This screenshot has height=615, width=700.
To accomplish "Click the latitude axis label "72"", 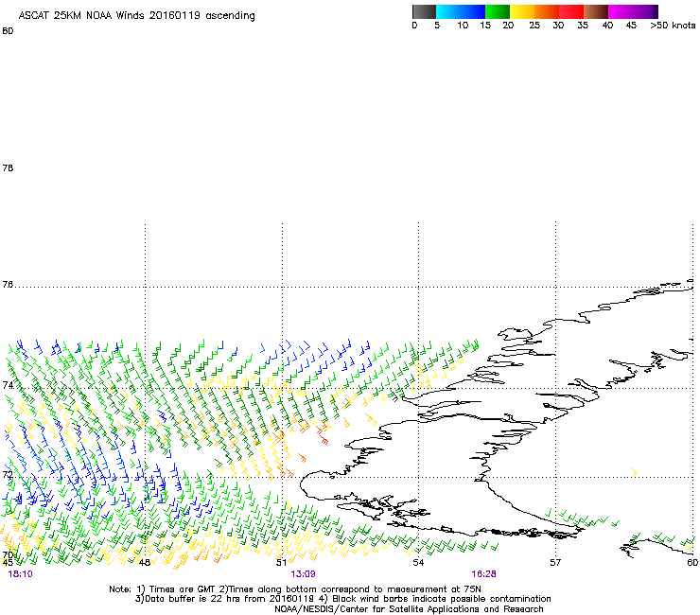I will pos(8,475).
